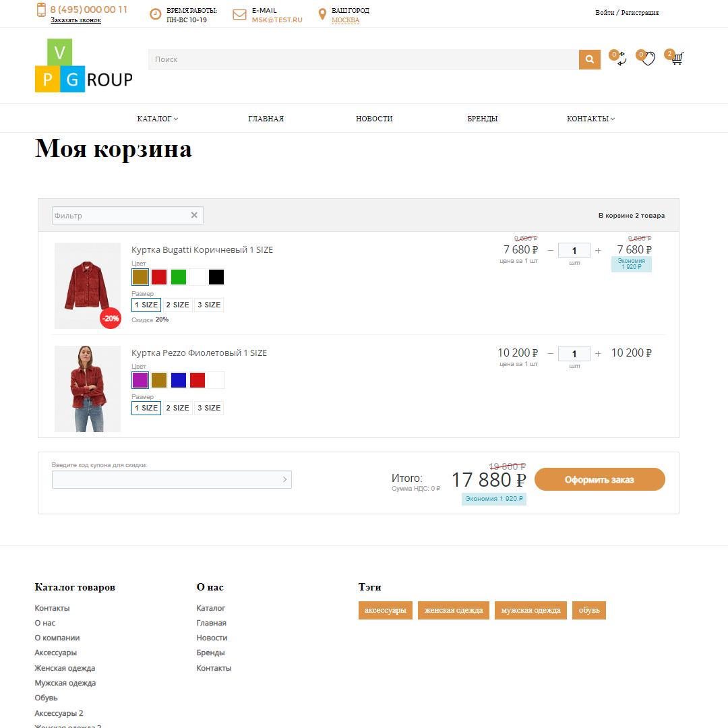Change city by clicking Москва

pos(345,20)
